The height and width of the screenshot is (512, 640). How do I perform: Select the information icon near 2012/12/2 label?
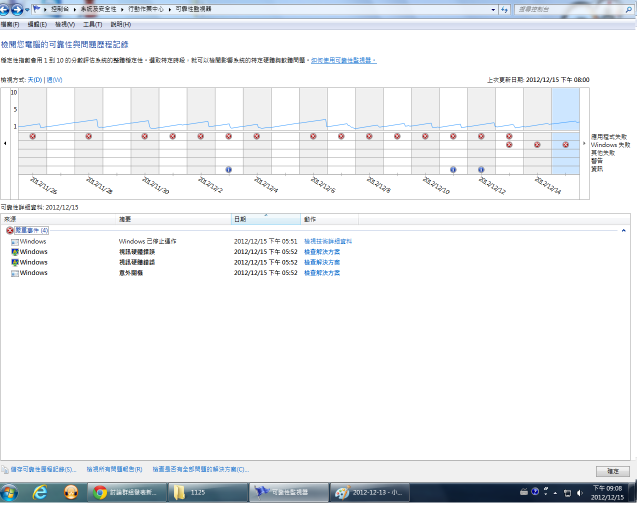click(230, 170)
